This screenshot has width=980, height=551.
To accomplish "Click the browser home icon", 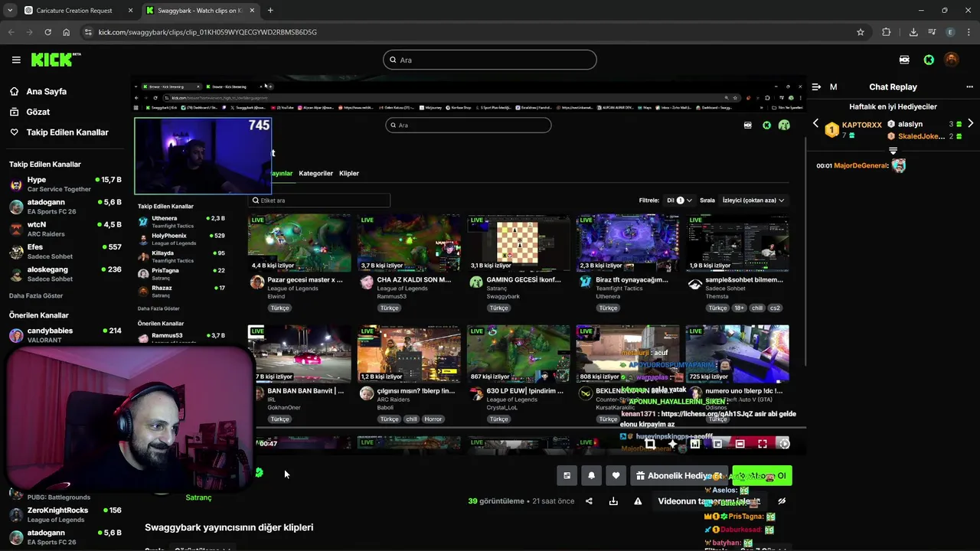I will 66,32.
